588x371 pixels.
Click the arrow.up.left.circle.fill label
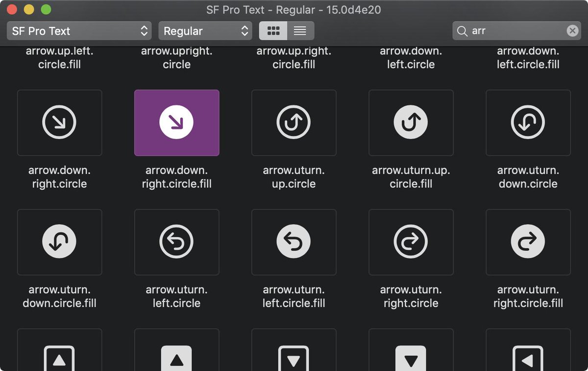coord(59,58)
